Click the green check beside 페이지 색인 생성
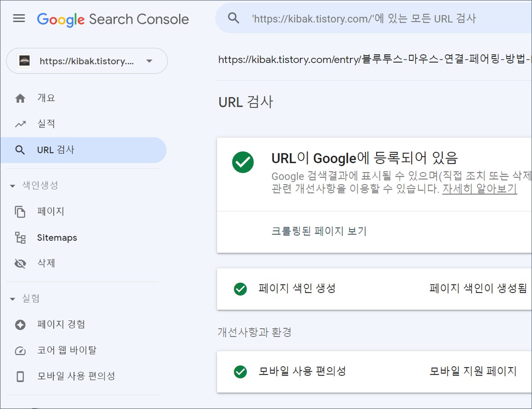The height and width of the screenshot is (409, 532). 240,289
